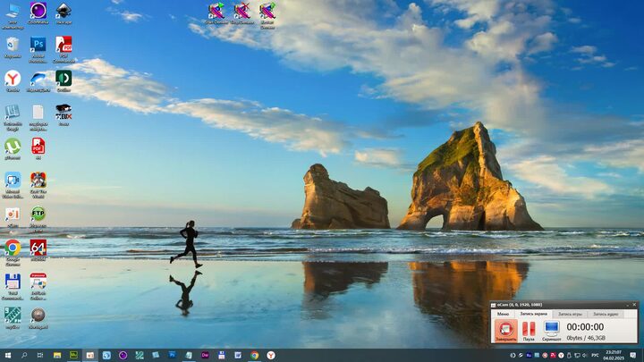Select the cartoon game shortcut beside Movavi
Screen dimensions: 644x362
click(38, 186)
